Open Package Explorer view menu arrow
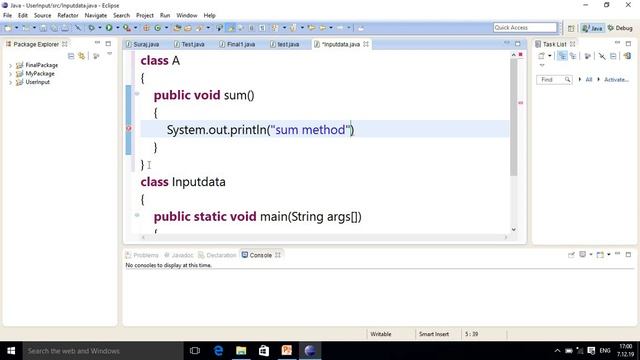This screenshot has height=360, width=640. [109, 54]
